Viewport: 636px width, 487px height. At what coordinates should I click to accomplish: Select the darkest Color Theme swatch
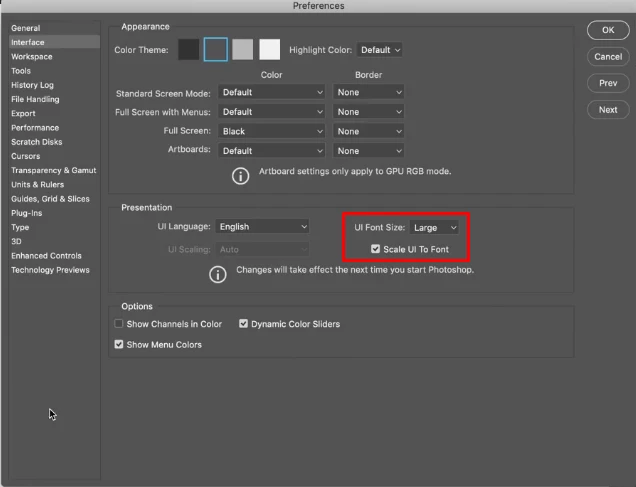(x=189, y=49)
